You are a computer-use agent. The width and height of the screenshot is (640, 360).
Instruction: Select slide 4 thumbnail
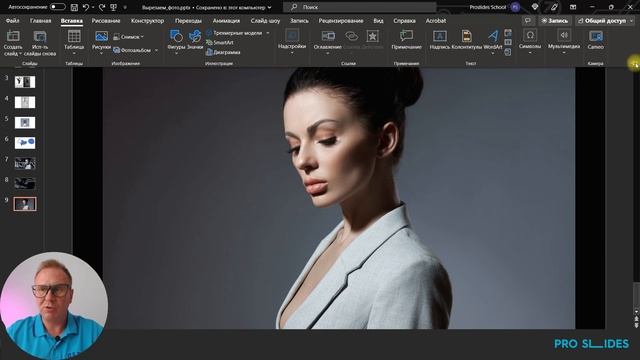click(25, 102)
